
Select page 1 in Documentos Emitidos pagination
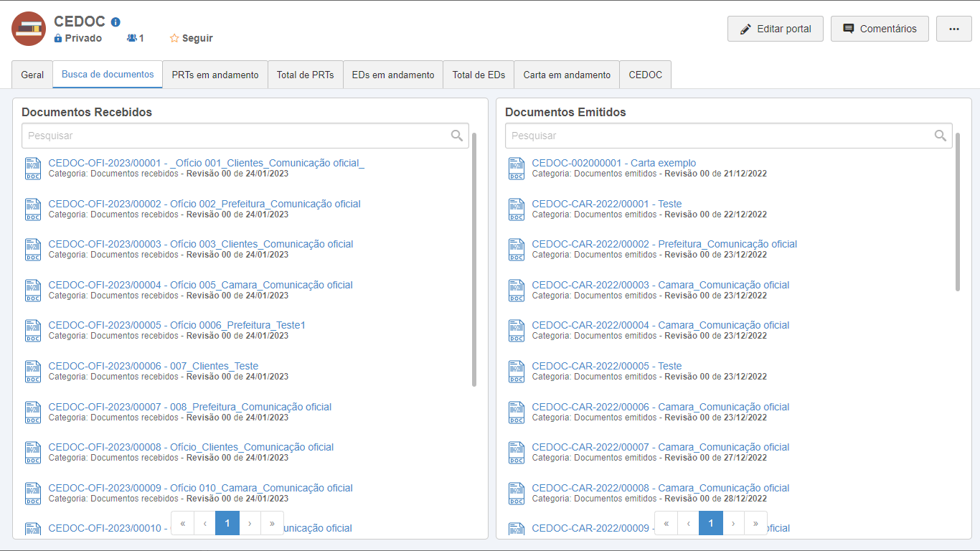pyautogui.click(x=711, y=524)
